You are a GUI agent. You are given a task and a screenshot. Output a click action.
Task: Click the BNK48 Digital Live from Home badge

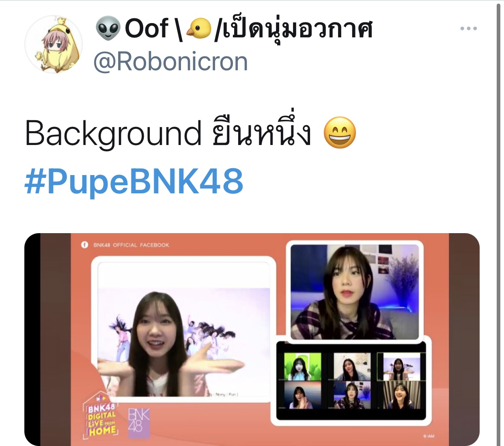pyautogui.click(x=100, y=416)
